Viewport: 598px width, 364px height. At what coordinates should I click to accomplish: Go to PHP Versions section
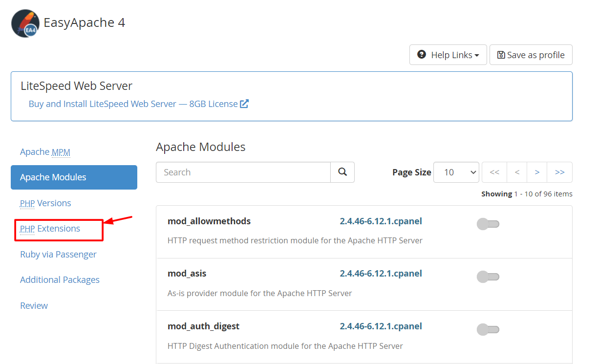pos(45,203)
